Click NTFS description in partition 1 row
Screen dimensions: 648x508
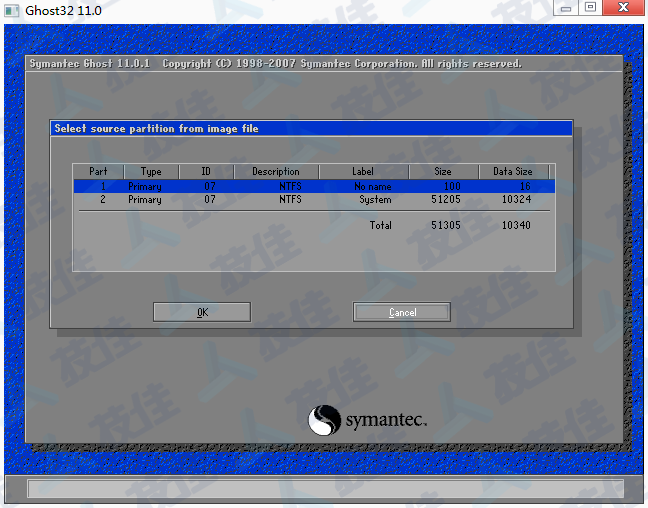click(290, 186)
